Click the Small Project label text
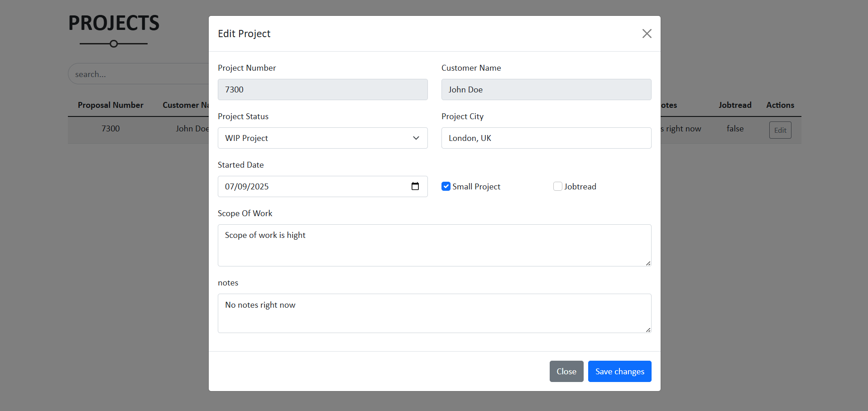 tap(476, 187)
